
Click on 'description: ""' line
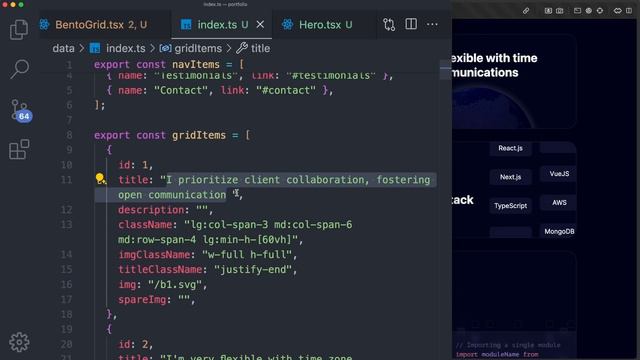165,210
